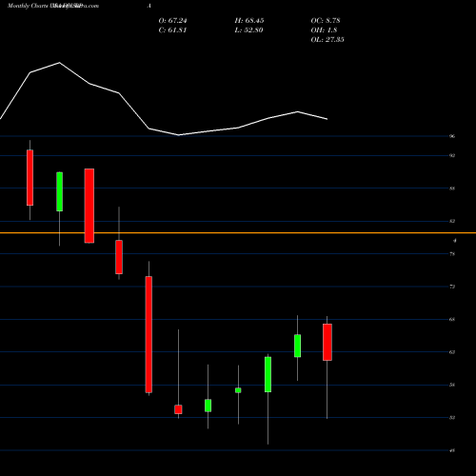
Task: Click the 96 price axis label
Action: coord(452,136)
